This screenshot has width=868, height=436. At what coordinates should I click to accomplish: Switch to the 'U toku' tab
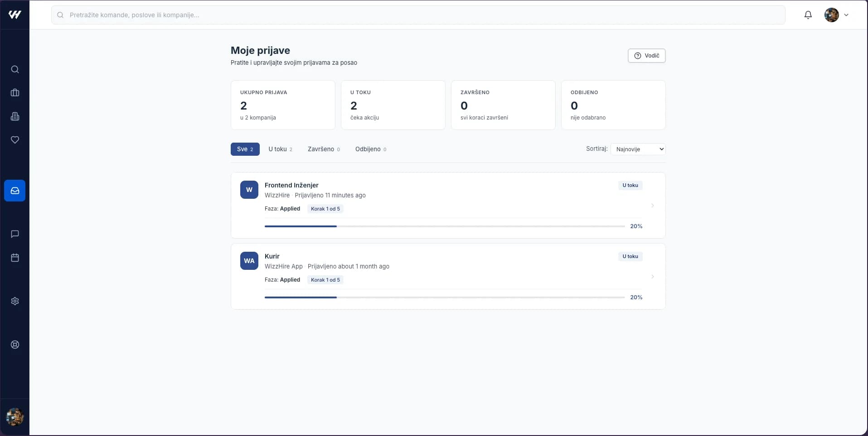click(281, 149)
